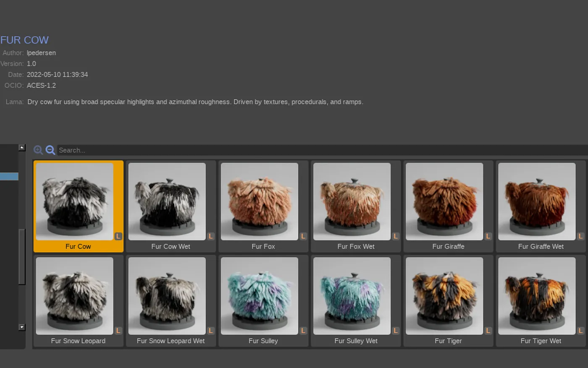Click the L badge on Fur Fox
This screenshot has height=368, width=588.
click(x=303, y=236)
